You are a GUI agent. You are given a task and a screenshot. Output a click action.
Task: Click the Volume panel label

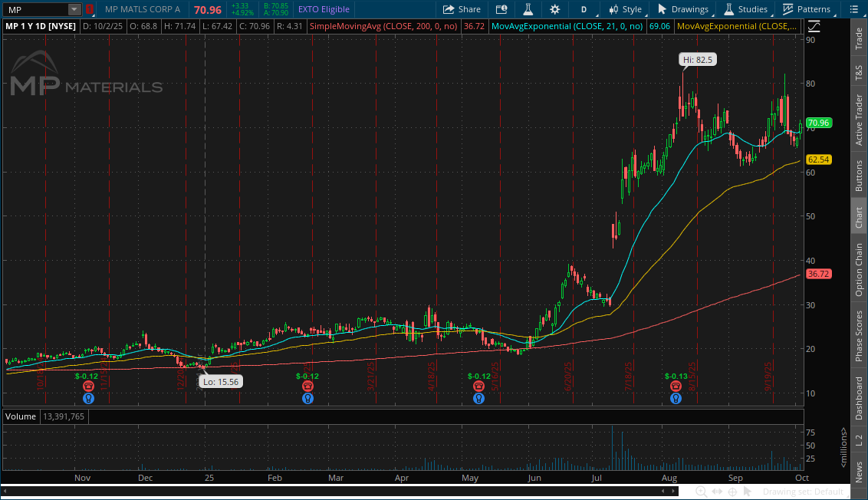(x=21, y=416)
